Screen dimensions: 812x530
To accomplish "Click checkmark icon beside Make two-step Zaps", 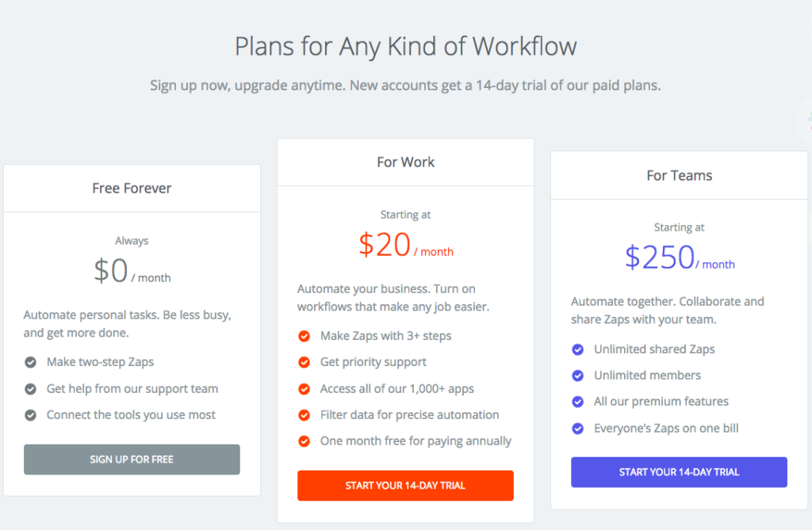I will (31, 362).
